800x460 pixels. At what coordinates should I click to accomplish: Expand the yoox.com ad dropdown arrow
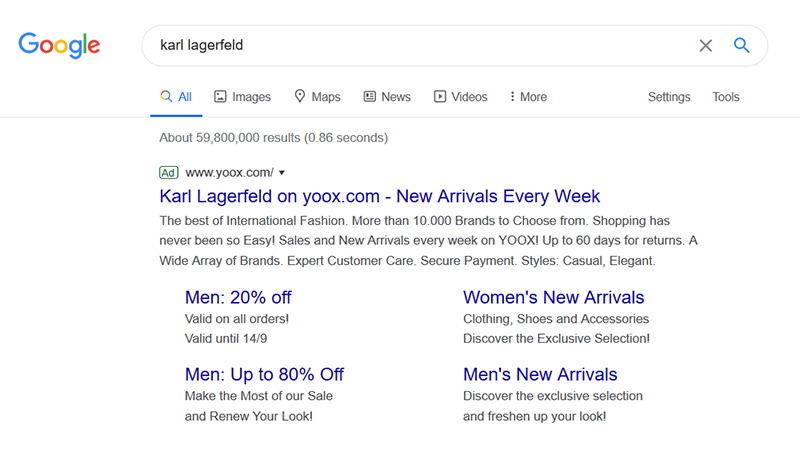[x=282, y=173]
